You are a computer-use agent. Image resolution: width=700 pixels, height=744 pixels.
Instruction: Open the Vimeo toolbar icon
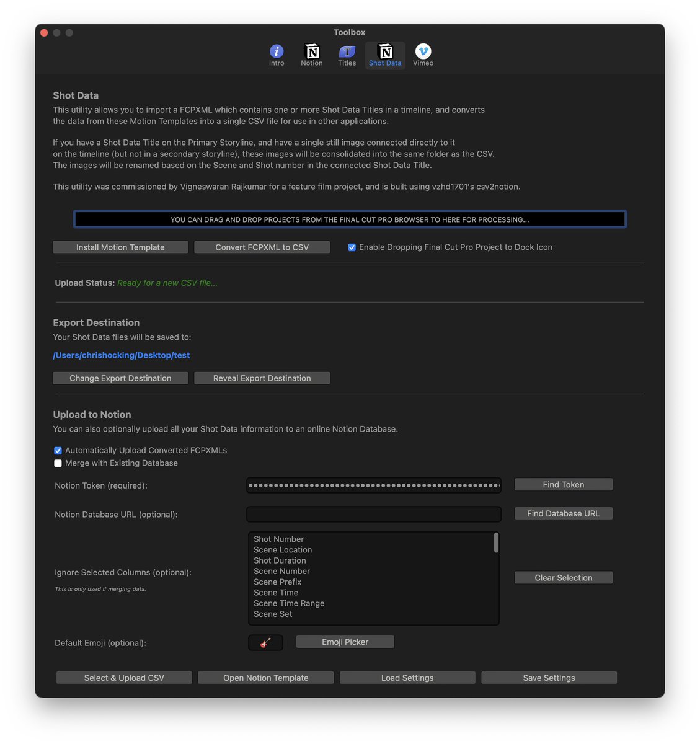(423, 55)
